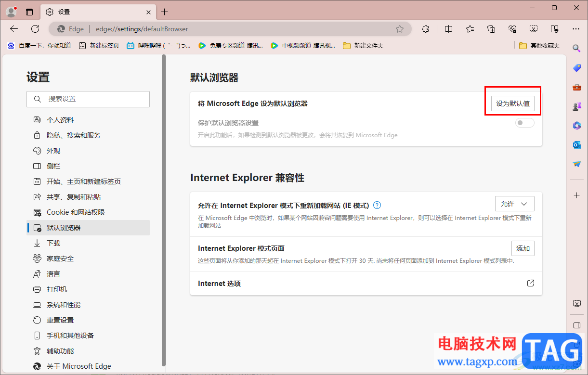Viewport: 588px width, 375px height.
Task: Open 手机和其他设备 section
Action: pyautogui.click(x=88, y=336)
